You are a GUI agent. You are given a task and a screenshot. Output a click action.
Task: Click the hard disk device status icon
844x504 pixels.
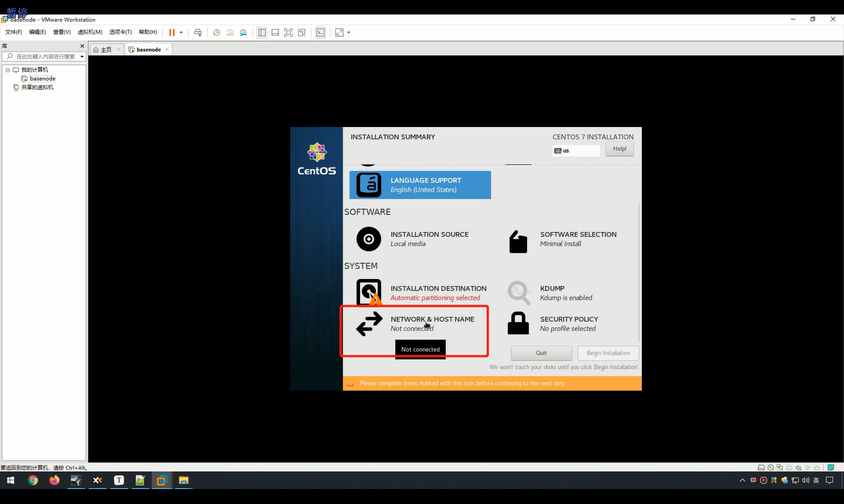point(762,468)
